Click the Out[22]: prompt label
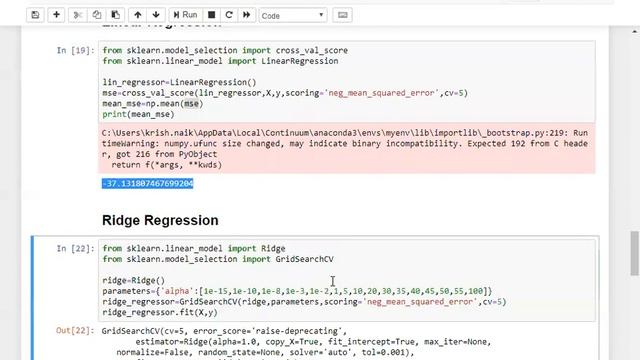 click(75, 331)
